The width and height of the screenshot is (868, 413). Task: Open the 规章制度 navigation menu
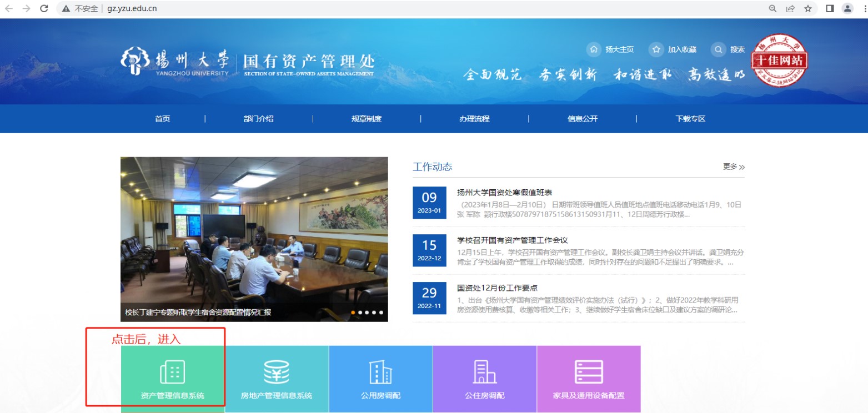[367, 119]
